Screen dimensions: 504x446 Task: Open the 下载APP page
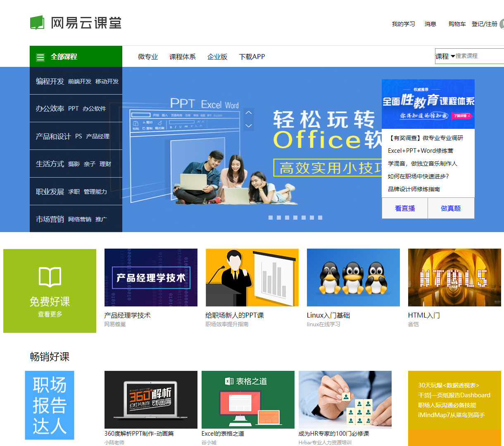[x=252, y=57]
